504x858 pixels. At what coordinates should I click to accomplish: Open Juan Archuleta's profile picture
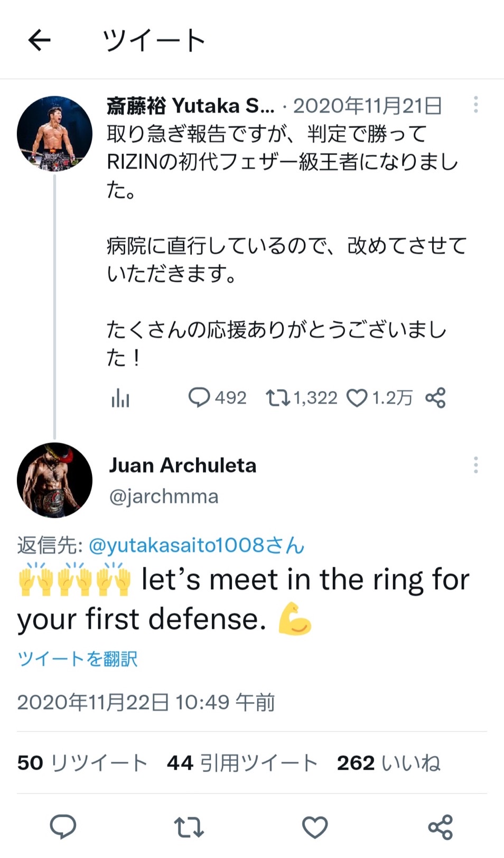(54, 480)
